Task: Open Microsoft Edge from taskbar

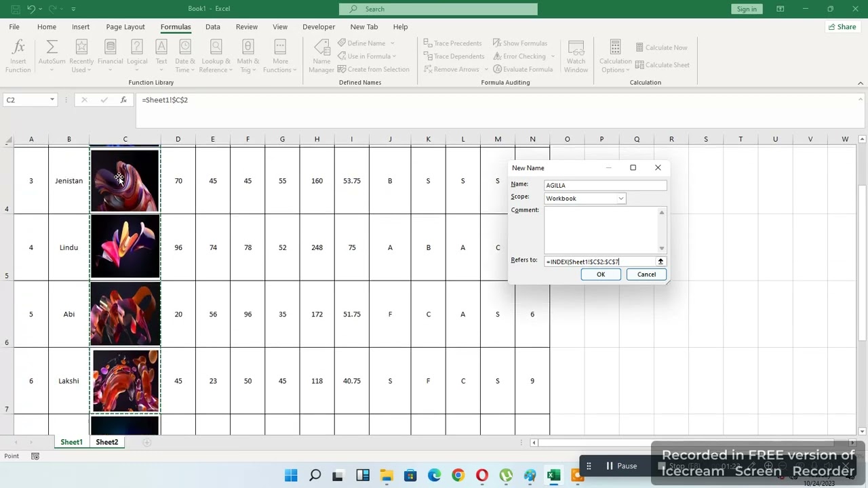Action: (x=434, y=475)
